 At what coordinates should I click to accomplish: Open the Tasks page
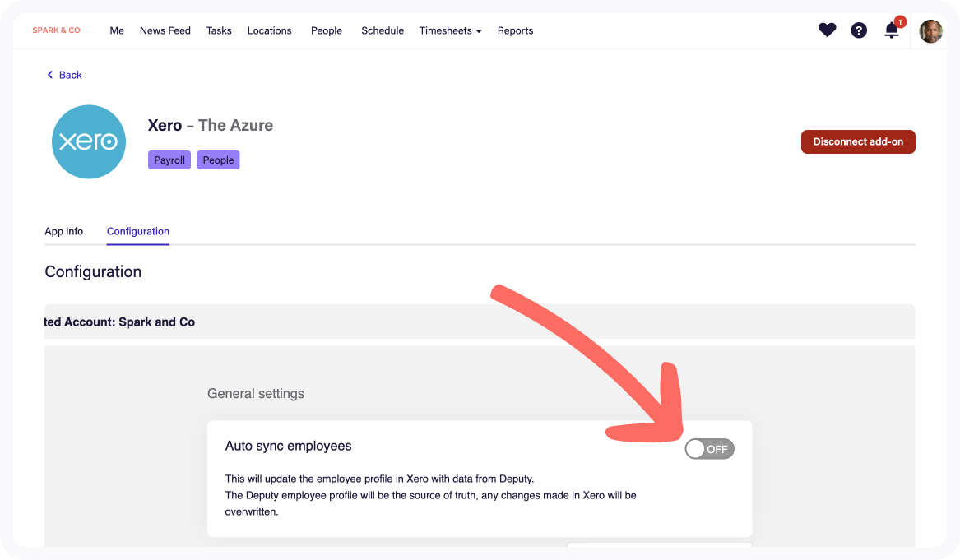(x=219, y=30)
